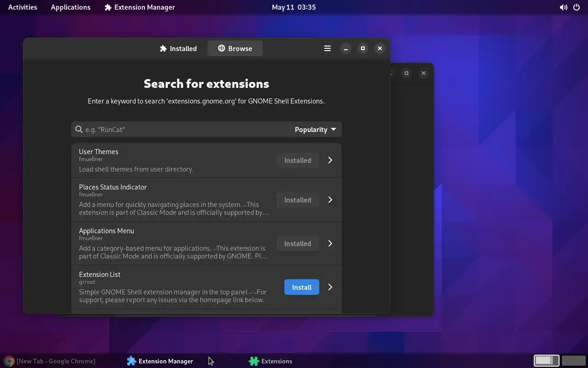This screenshot has height=368, width=588.
Task: Expand Extension List details chevron
Action: 330,287
